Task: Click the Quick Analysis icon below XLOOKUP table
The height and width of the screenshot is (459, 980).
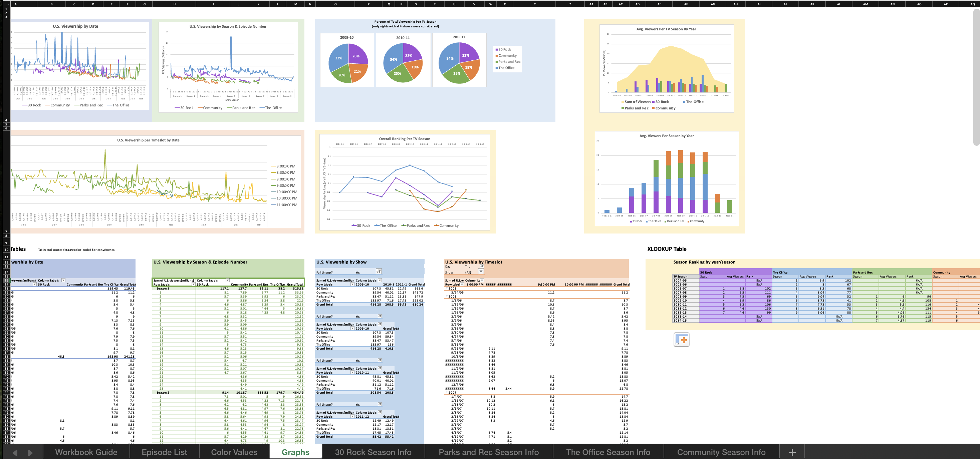Action: click(681, 340)
